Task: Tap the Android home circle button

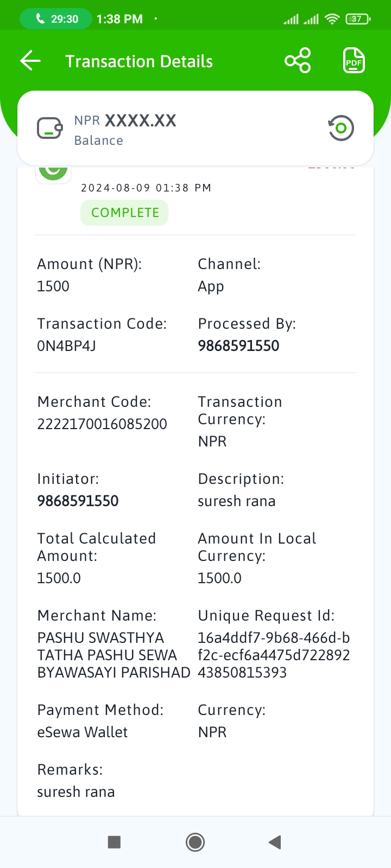Action: (x=195, y=842)
